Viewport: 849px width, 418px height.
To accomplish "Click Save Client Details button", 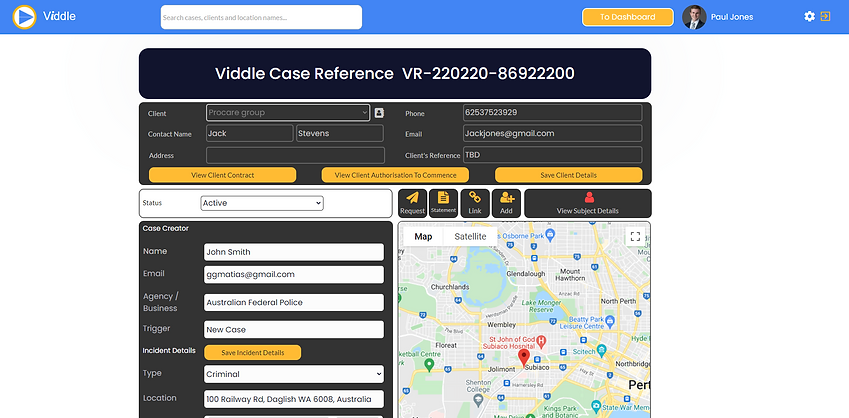I will point(569,175).
